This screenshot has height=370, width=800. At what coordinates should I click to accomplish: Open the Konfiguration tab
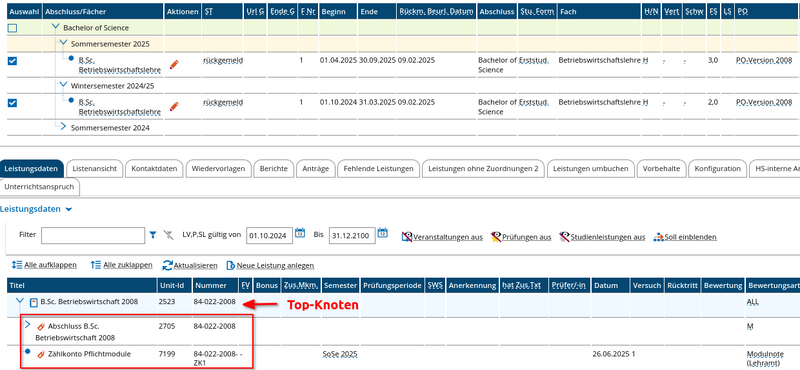point(717,169)
